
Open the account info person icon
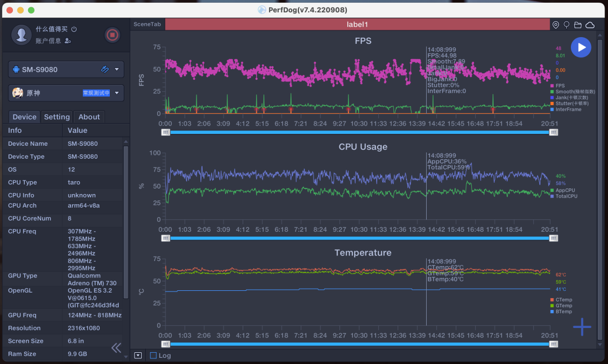coord(68,41)
